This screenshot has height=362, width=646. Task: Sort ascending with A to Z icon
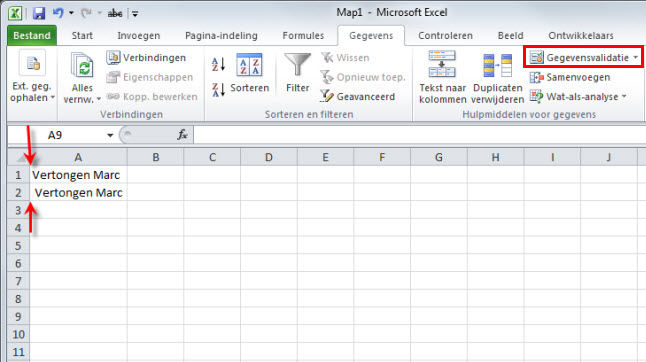tap(218, 64)
